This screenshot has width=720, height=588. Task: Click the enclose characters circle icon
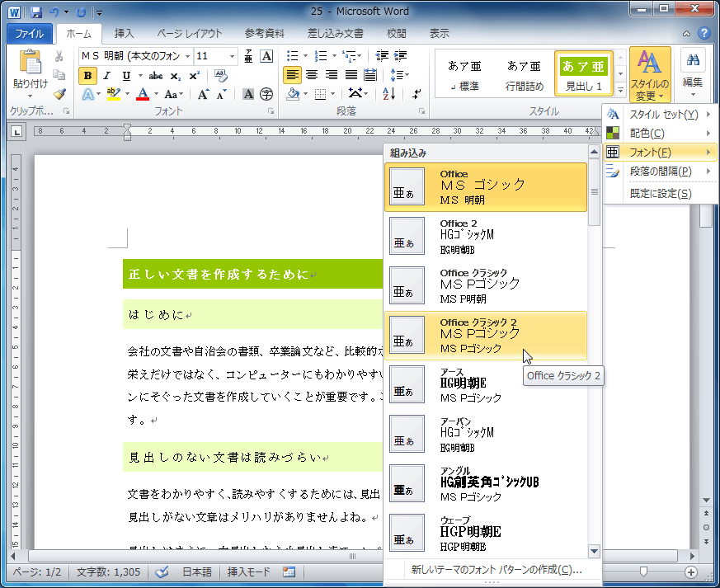(266, 94)
